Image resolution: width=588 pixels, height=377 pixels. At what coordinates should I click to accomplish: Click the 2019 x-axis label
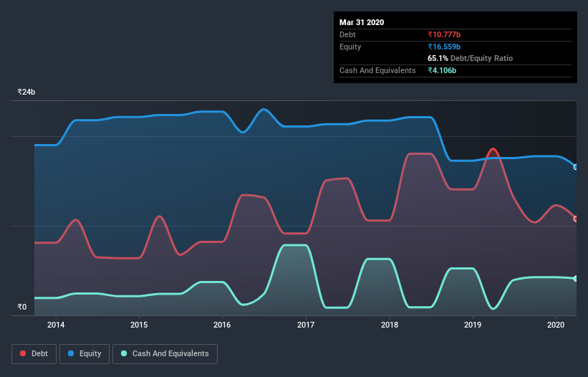point(473,325)
